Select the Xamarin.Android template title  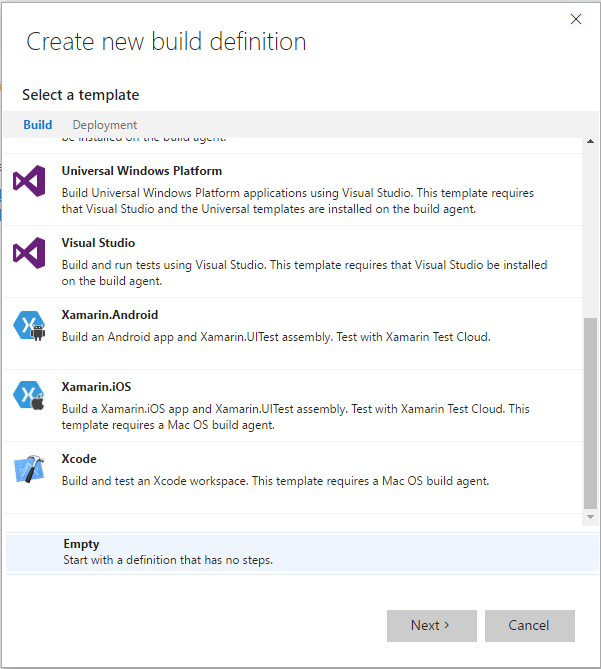click(x=110, y=315)
